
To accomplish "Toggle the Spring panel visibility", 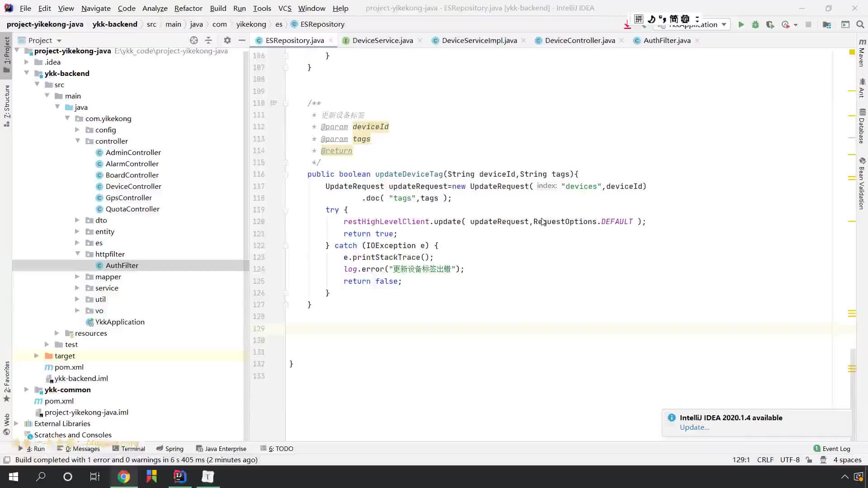I will 174,449.
